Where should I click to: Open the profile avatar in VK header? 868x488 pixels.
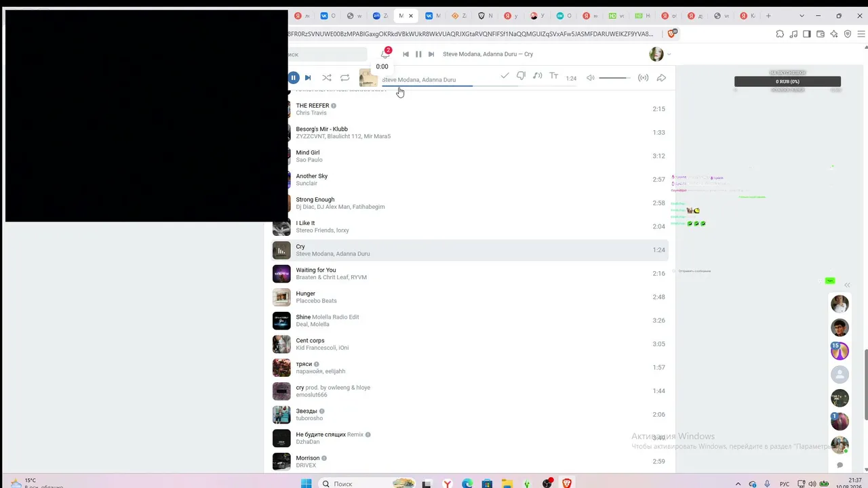(x=656, y=54)
